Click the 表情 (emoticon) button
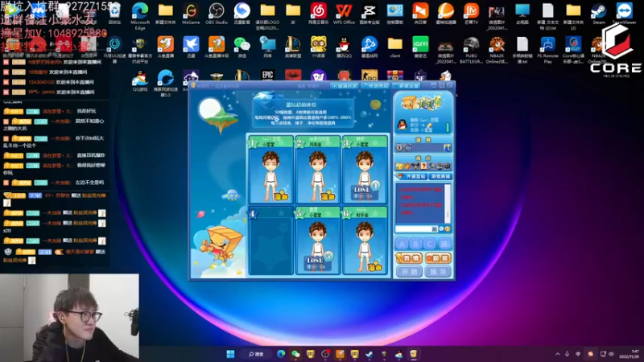This screenshot has width=644, height=362. 409,258
